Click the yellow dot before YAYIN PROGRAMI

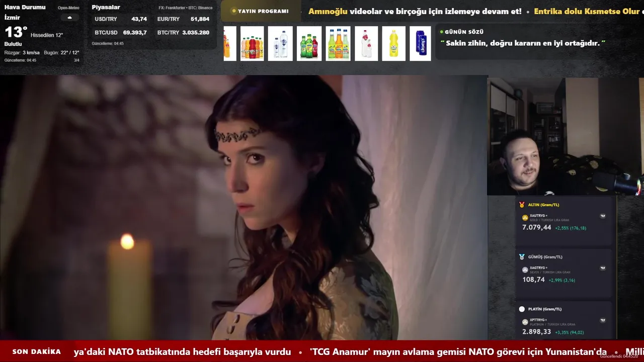233,11
